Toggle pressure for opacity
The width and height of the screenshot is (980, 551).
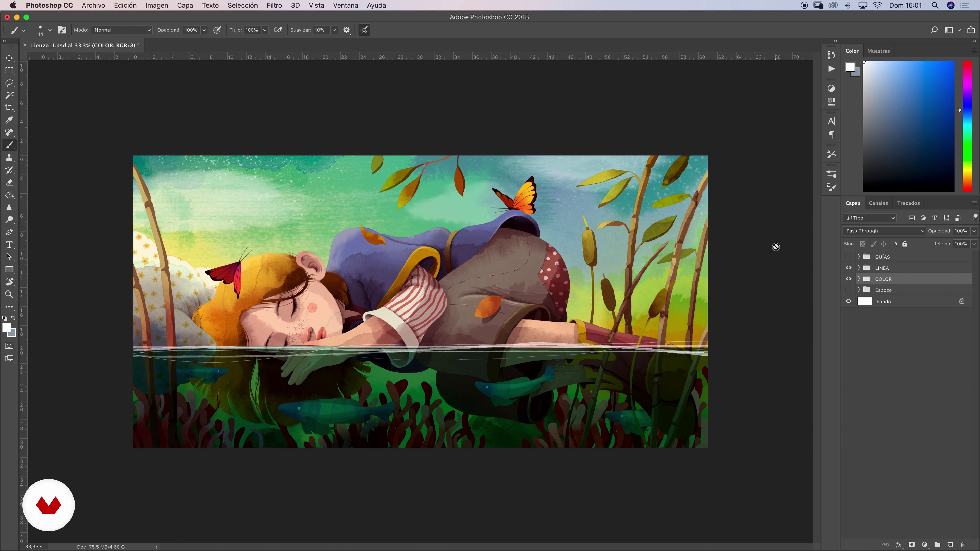(x=217, y=30)
